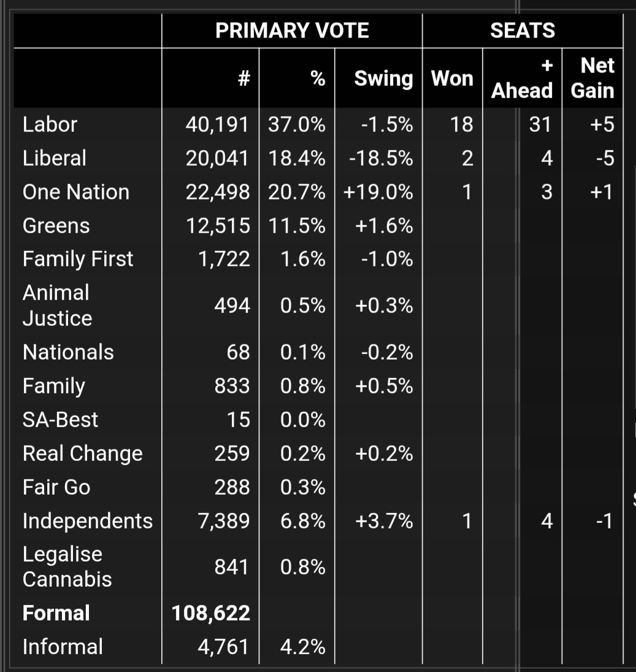Click the Net Gain column header

592,78
